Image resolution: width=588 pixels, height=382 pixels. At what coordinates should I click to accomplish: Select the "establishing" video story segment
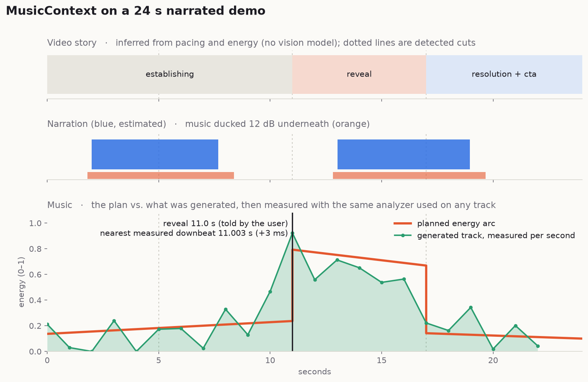(x=170, y=74)
